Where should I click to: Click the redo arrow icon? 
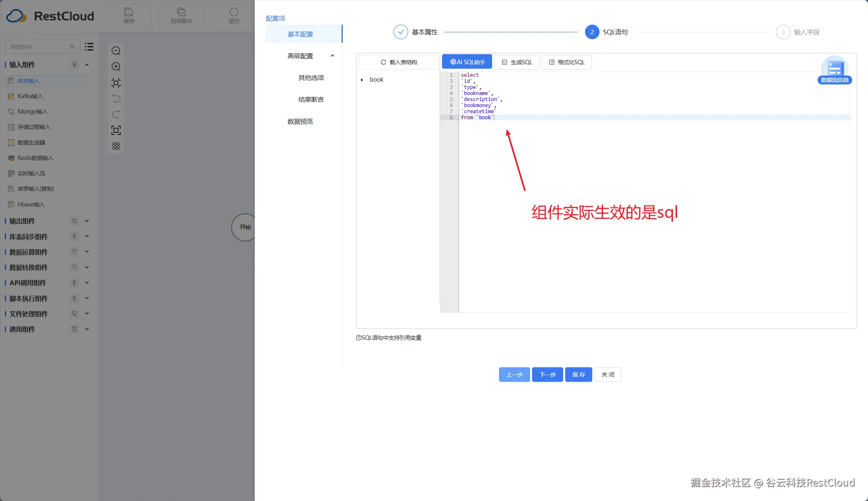click(x=116, y=114)
